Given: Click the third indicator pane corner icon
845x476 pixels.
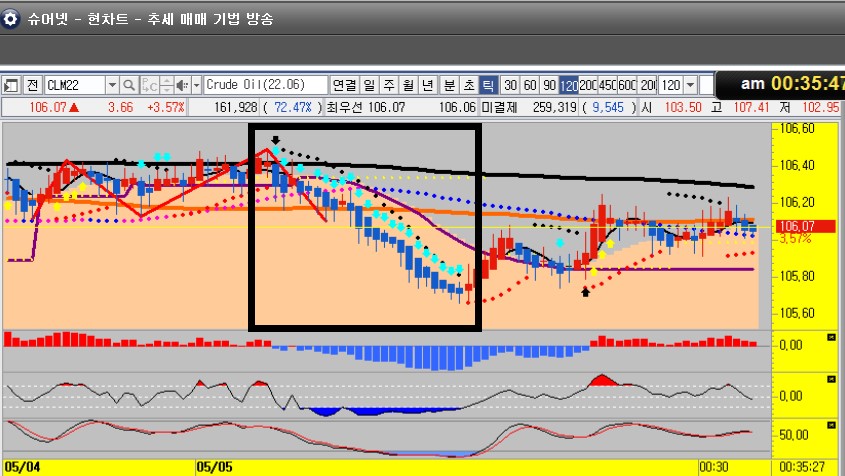Looking at the screenshot, I should tap(831, 426).
